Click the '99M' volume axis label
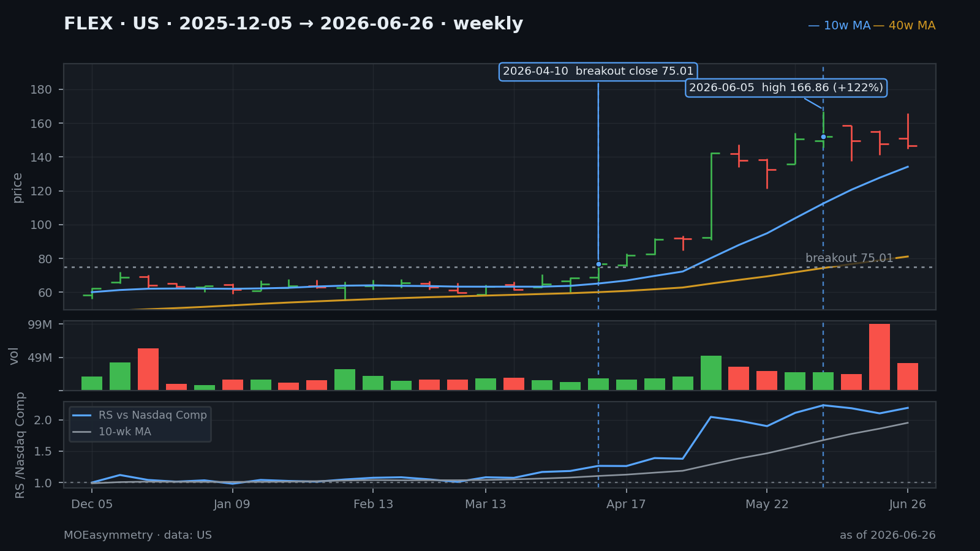Screen dimensions: 980x551 tap(40, 324)
